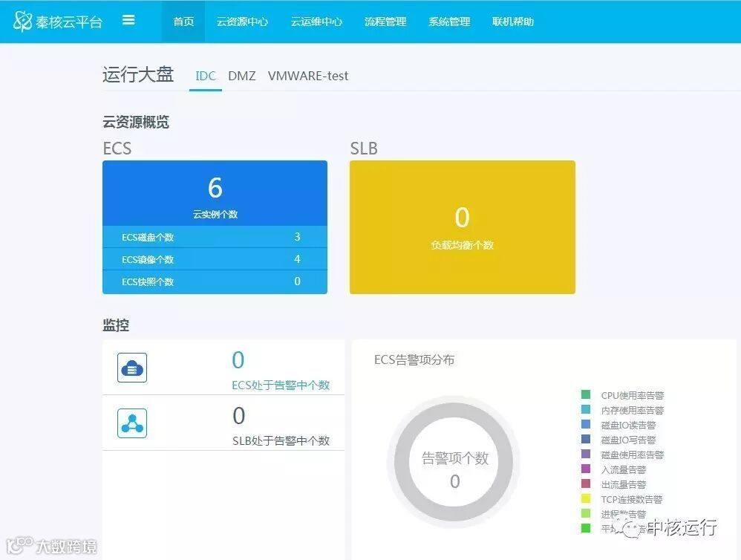The width and height of the screenshot is (741, 560).
Task: Click the 监控 section heading
Action: pos(116,325)
